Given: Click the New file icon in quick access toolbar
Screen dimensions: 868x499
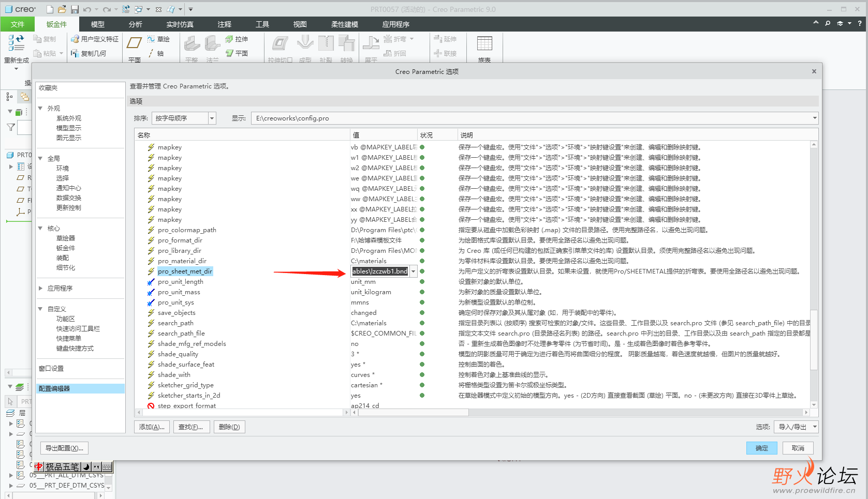Looking at the screenshot, I should click(50, 9).
